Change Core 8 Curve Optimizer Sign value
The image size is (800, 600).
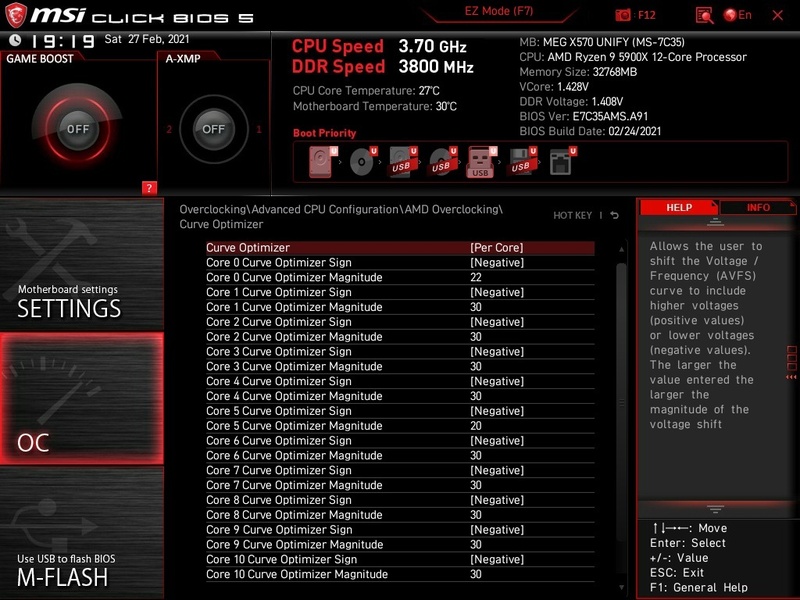pos(497,500)
